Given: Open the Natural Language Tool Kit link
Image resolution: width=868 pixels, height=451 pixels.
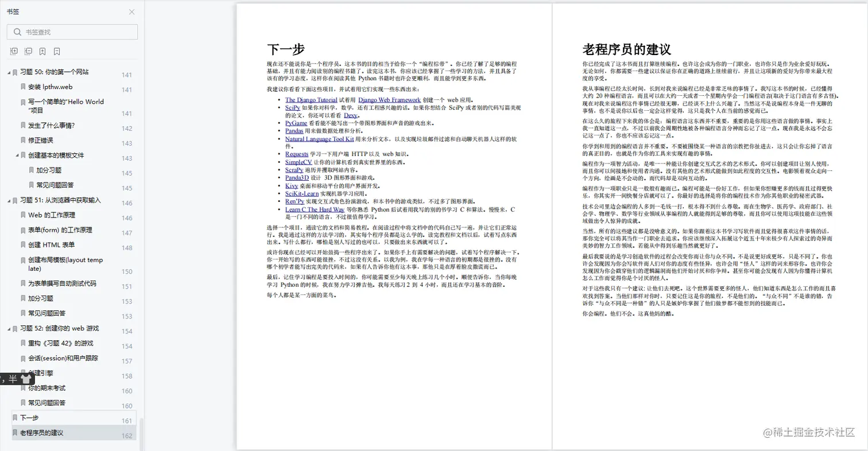Looking at the screenshot, I should click(x=319, y=139).
